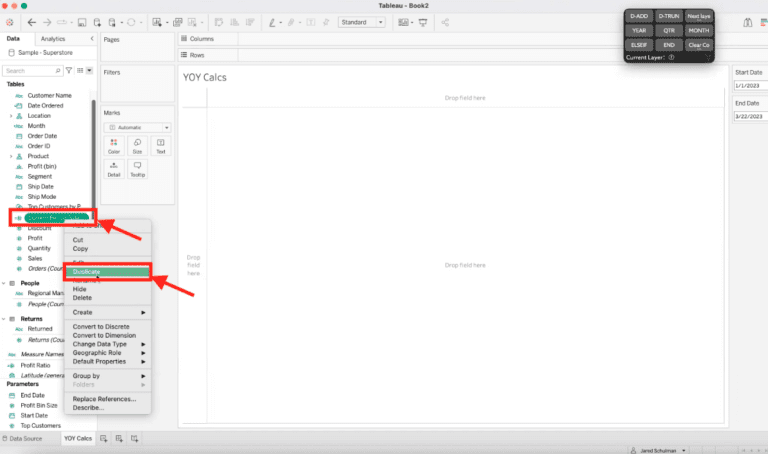The image size is (768, 454).
Task: Click the Start Date parameter input
Action: (x=751, y=86)
